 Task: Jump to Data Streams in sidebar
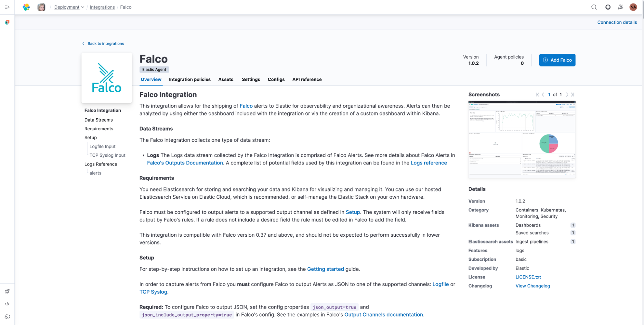tap(99, 120)
